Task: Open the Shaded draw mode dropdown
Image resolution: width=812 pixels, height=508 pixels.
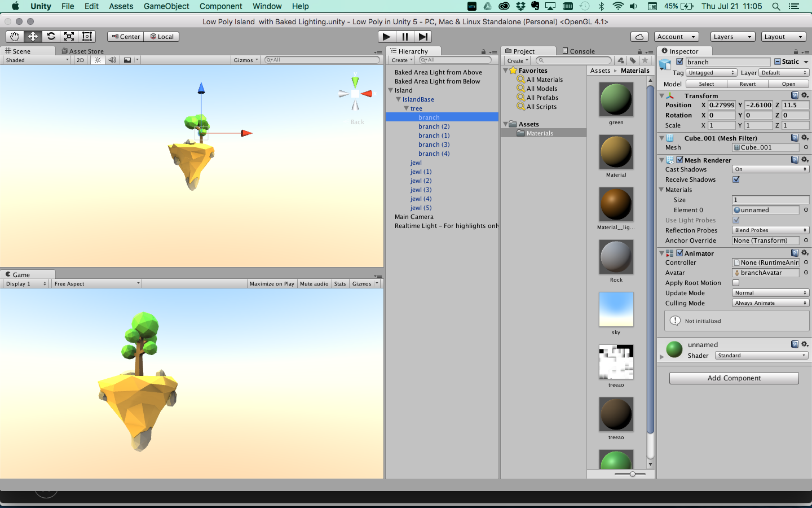Action: [37, 60]
